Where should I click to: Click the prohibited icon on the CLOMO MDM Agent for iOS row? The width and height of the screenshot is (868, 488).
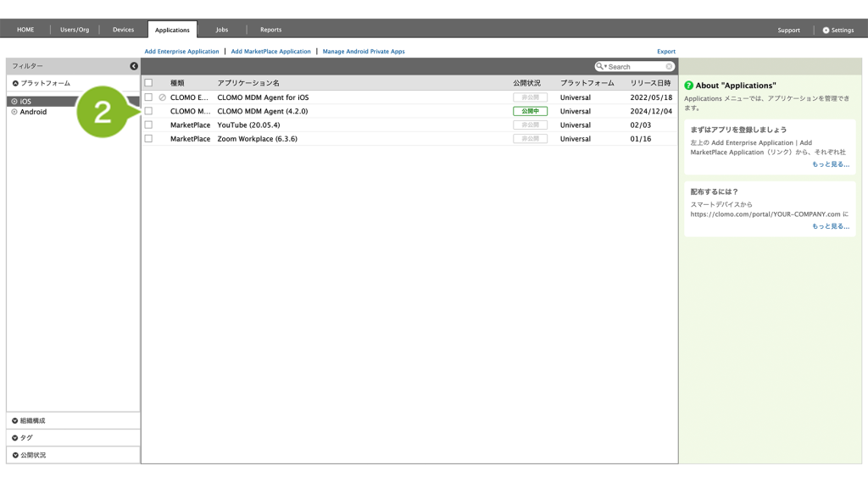(x=162, y=97)
